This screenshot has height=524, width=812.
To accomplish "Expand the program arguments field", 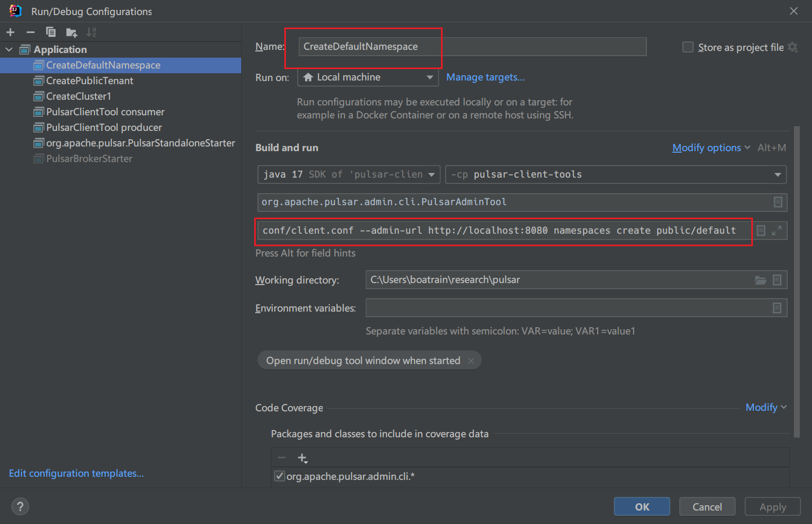I will pyautogui.click(x=777, y=231).
